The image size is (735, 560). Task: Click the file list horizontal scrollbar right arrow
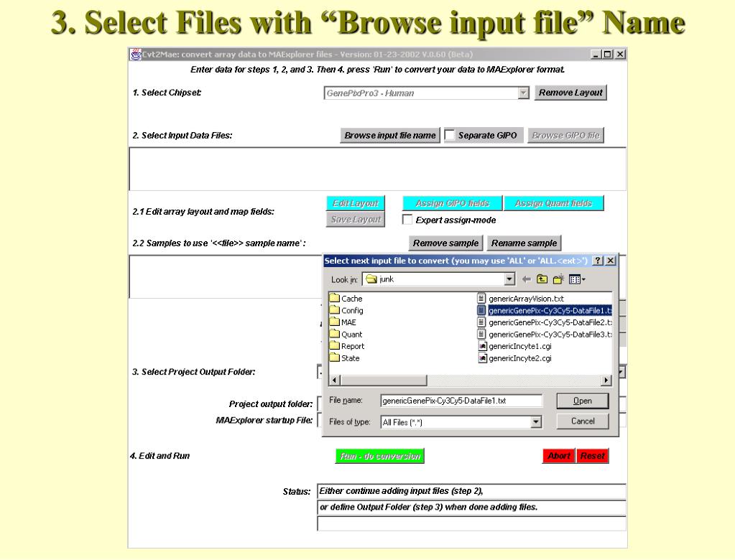point(606,381)
